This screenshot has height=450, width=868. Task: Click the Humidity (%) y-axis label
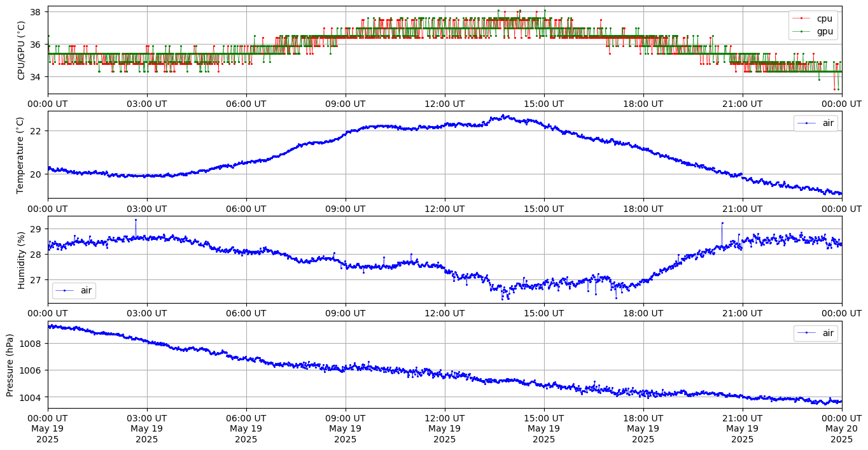click(x=21, y=260)
